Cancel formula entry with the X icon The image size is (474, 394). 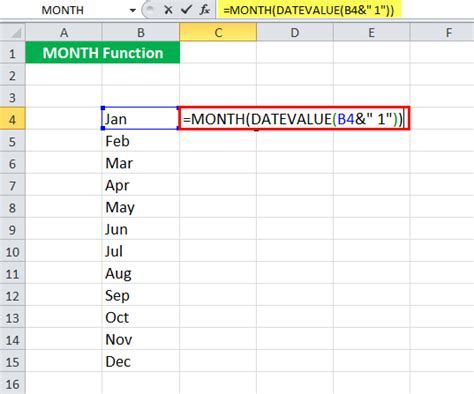[168, 10]
